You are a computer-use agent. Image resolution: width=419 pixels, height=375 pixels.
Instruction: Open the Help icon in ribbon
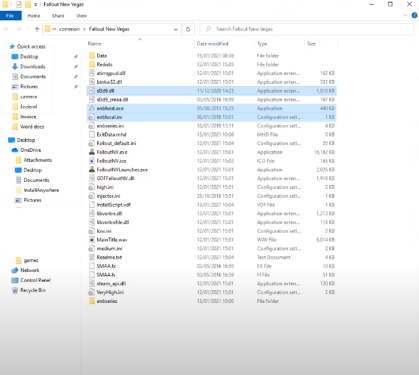tap(415, 15)
